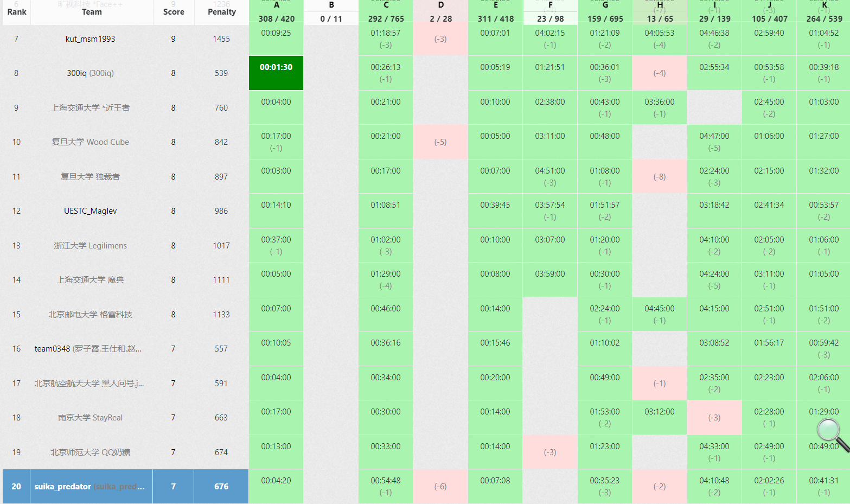Select problem K header showing 264 / 539
The width and height of the screenshot is (850, 504).
[x=824, y=12]
